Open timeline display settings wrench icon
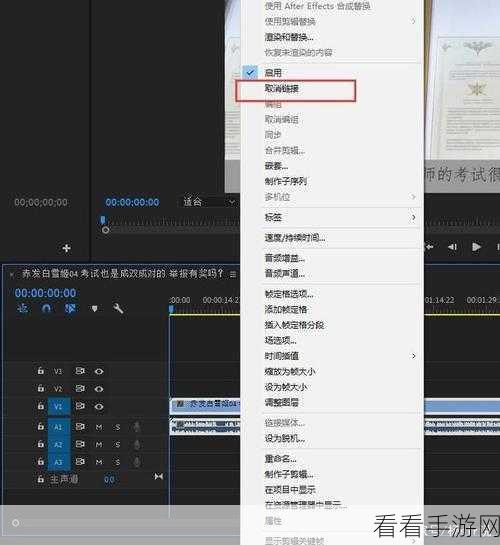 (118, 308)
